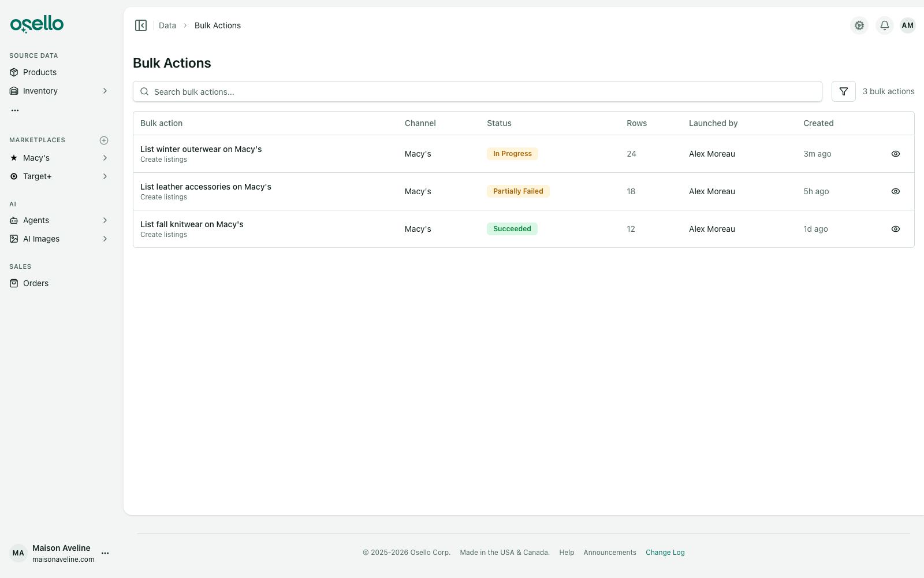This screenshot has width=924, height=578.
Task: Focus the Search bulk actions field
Action: (x=478, y=91)
